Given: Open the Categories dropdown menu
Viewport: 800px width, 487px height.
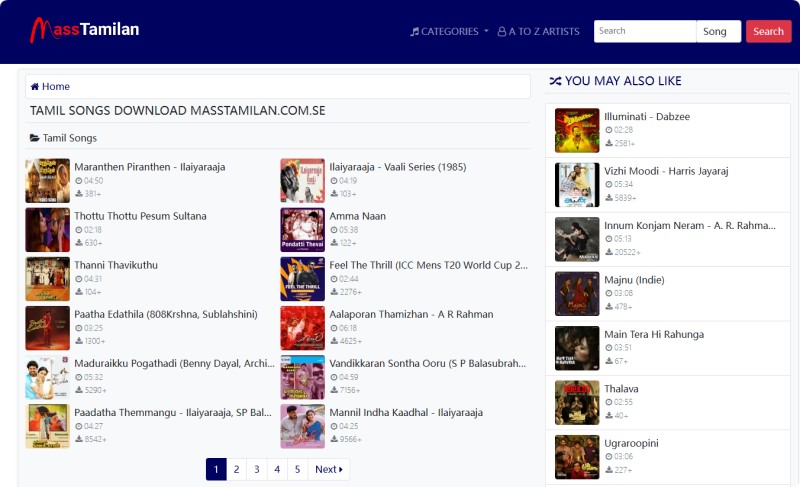Looking at the screenshot, I should click(x=449, y=32).
